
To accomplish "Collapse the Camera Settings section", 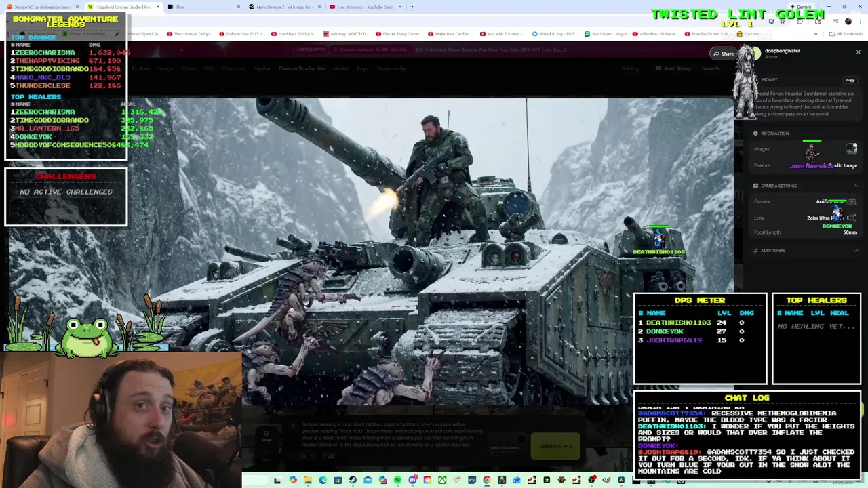I will [x=855, y=186].
